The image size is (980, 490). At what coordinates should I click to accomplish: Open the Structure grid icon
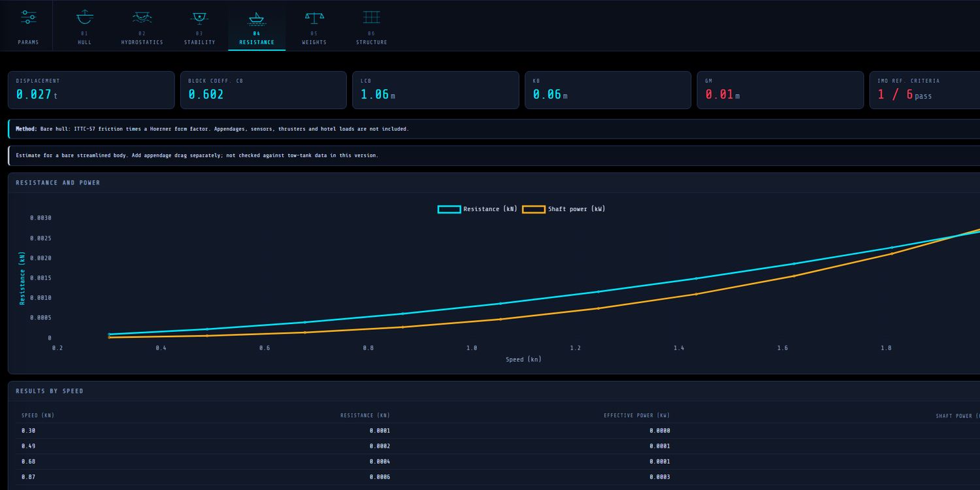pyautogui.click(x=372, y=17)
